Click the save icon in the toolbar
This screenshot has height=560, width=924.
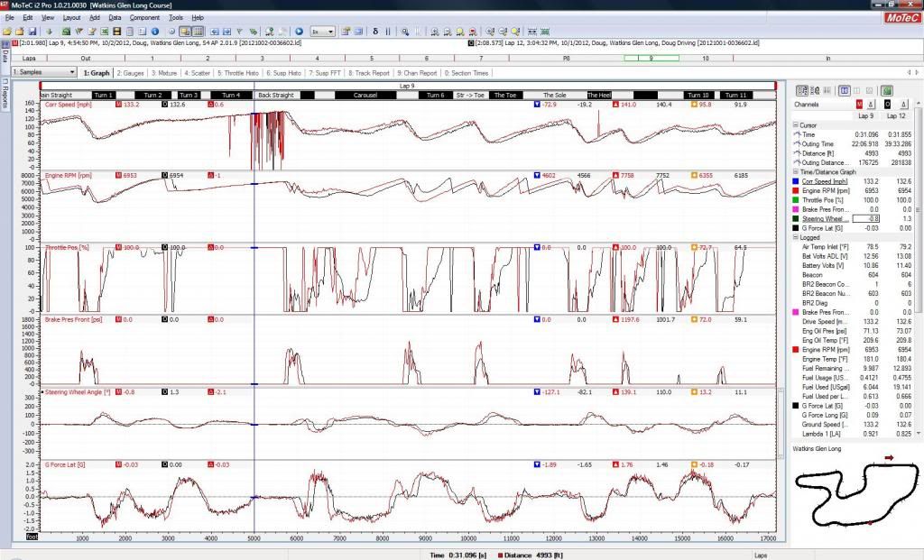point(32,31)
